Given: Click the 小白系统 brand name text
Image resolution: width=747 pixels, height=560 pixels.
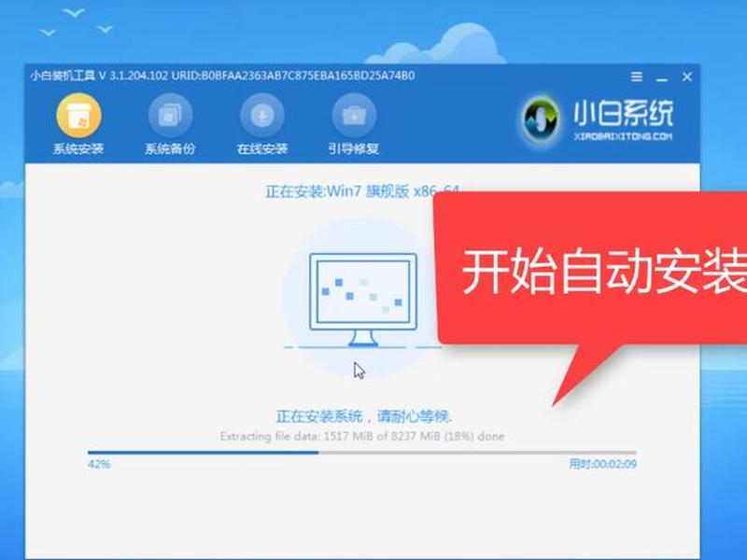Looking at the screenshot, I should pyautogui.click(x=623, y=114).
